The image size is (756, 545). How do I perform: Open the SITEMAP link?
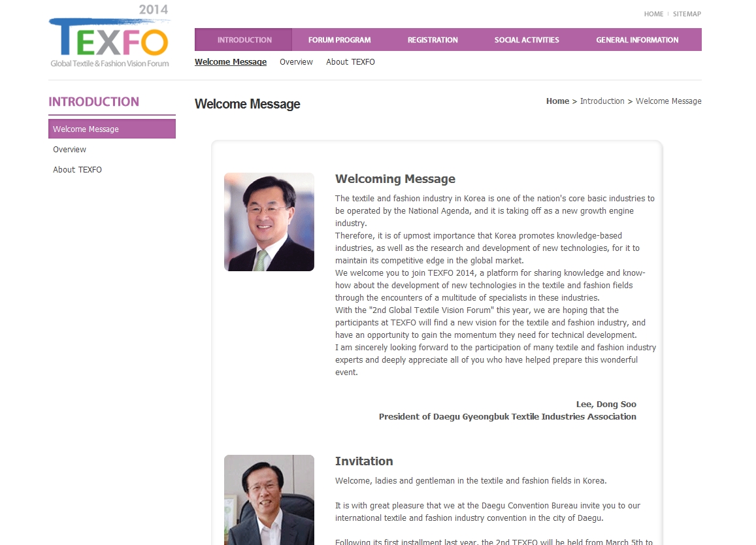click(687, 14)
